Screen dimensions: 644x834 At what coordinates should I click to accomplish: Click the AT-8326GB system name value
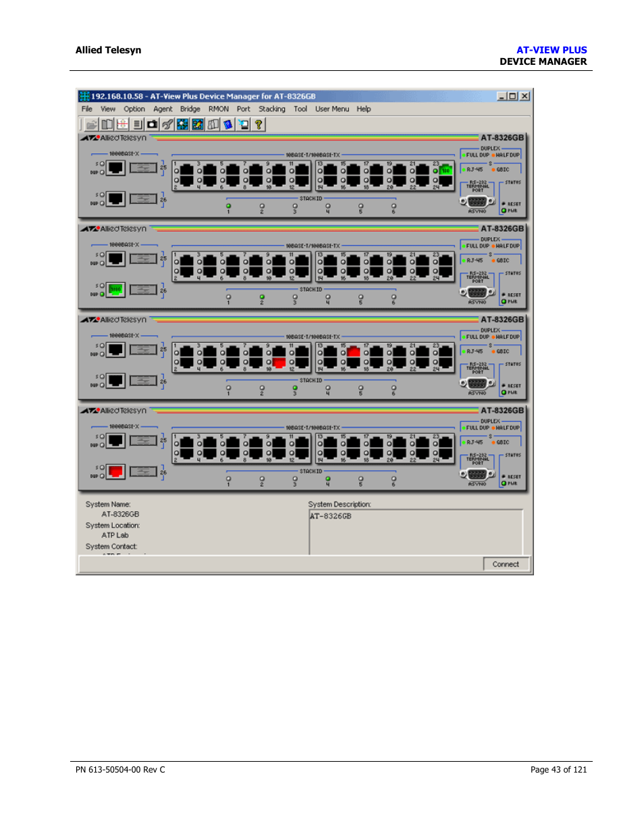coord(120,515)
